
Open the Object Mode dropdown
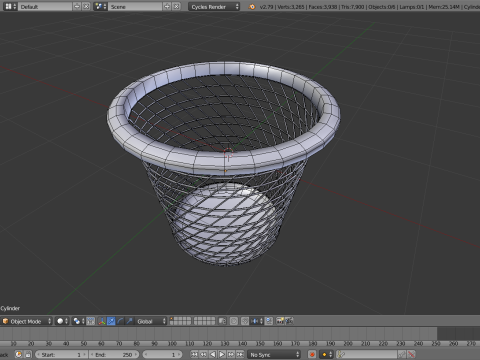click(27, 321)
